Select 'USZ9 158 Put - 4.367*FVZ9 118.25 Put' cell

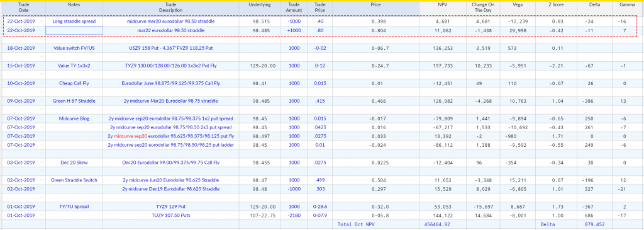[170, 48]
